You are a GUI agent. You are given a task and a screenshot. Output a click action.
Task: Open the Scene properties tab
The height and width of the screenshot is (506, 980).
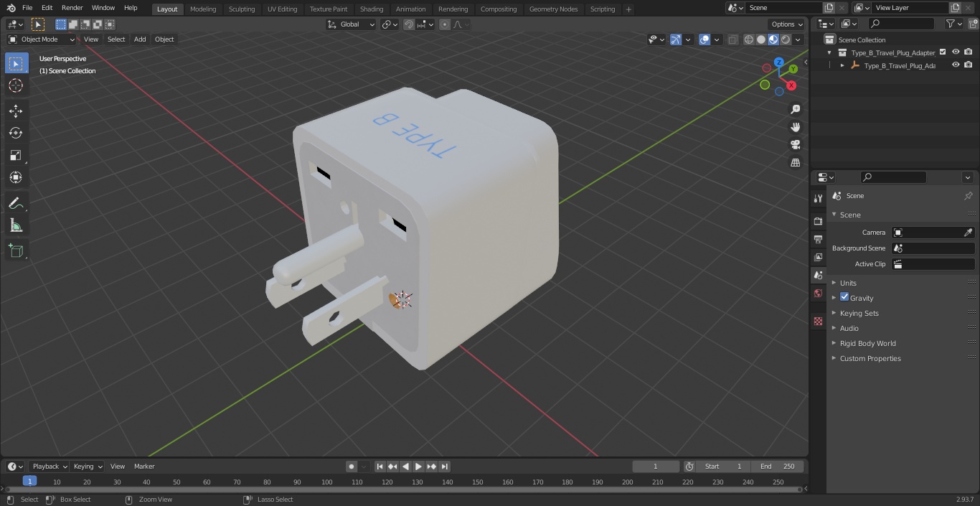coord(818,275)
